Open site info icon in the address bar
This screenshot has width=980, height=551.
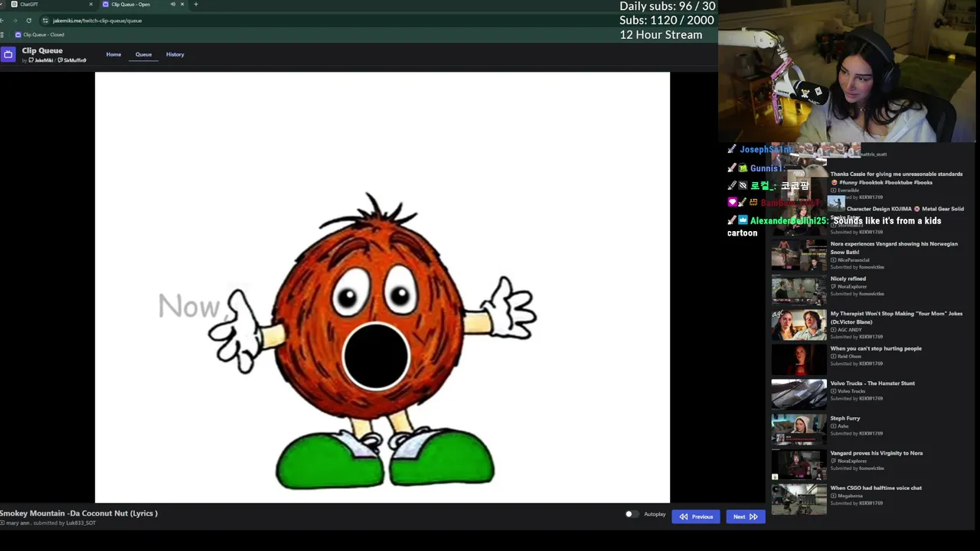coord(45,21)
